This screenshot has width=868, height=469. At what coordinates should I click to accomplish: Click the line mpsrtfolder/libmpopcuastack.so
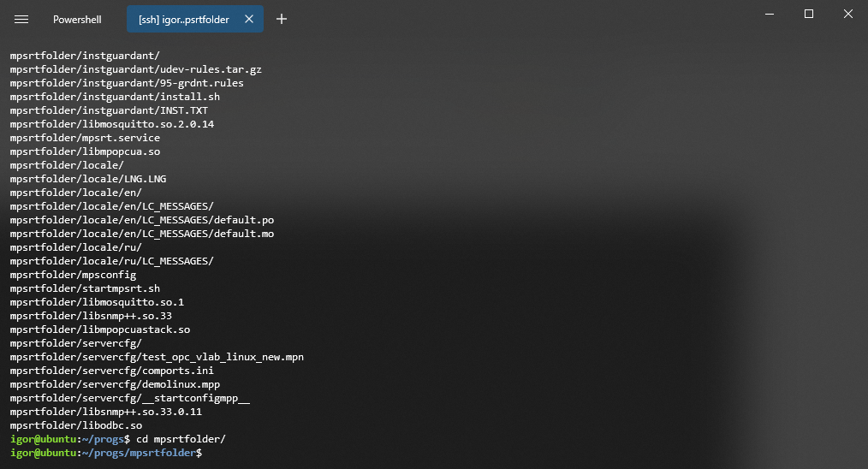[99, 329]
